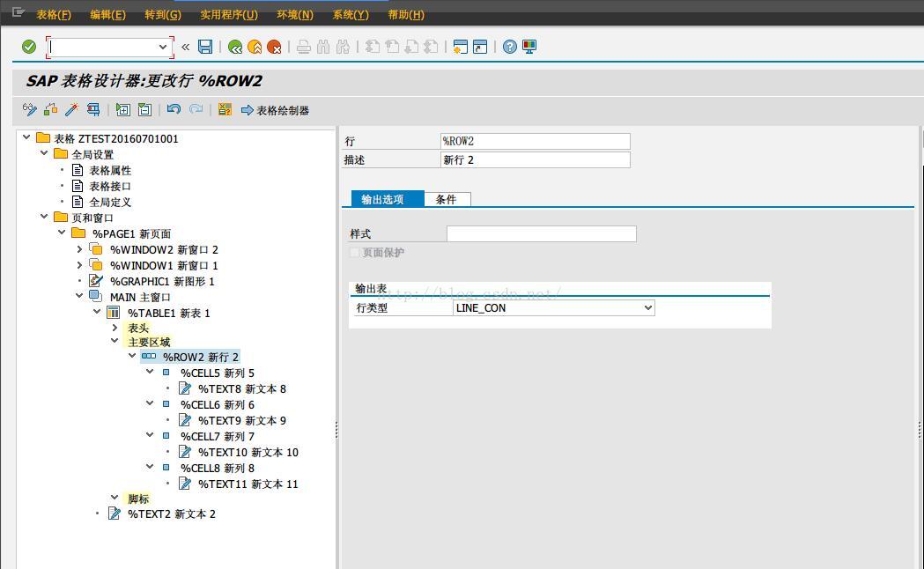Expand the %WINDOW2 新窗口 2 node
This screenshot has height=569, width=924.
click(x=79, y=249)
